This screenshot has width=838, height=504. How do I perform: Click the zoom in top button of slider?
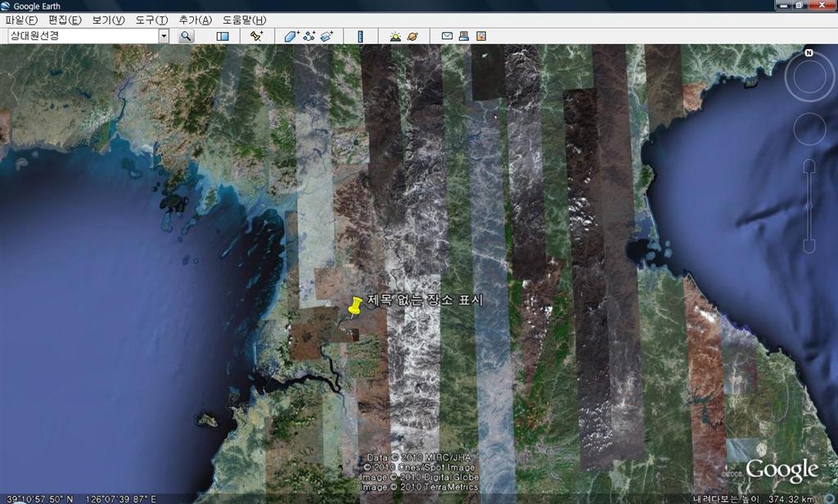pos(809,167)
